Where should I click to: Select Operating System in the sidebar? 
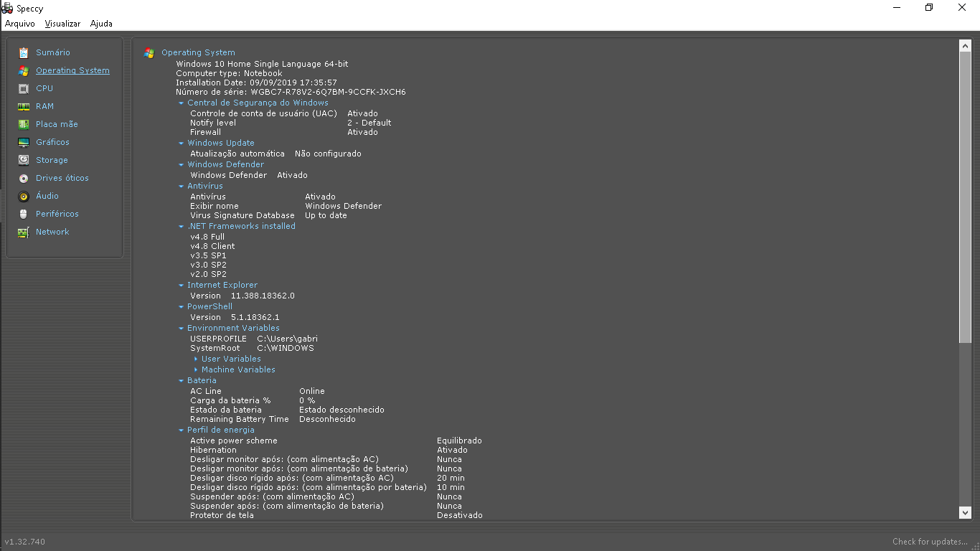click(x=72, y=70)
